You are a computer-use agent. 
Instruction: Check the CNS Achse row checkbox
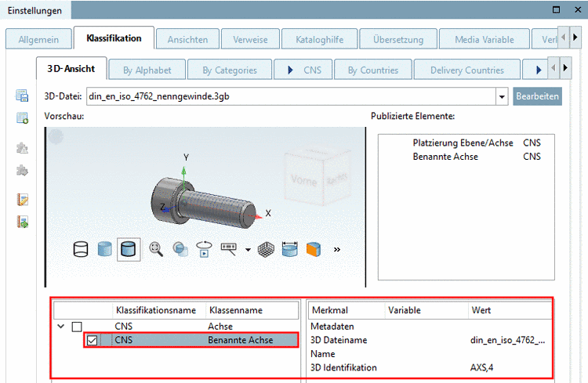(x=77, y=327)
